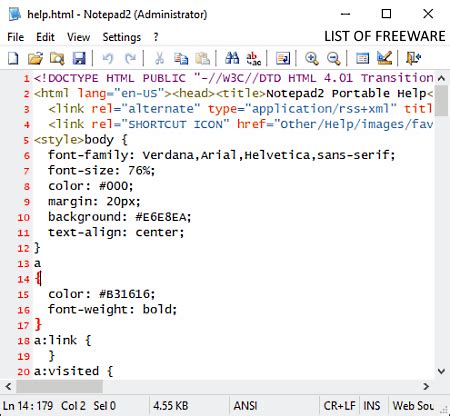Viewport: 450px width, 416px height.
Task: Open customize schemes icon
Action: [x=384, y=58]
